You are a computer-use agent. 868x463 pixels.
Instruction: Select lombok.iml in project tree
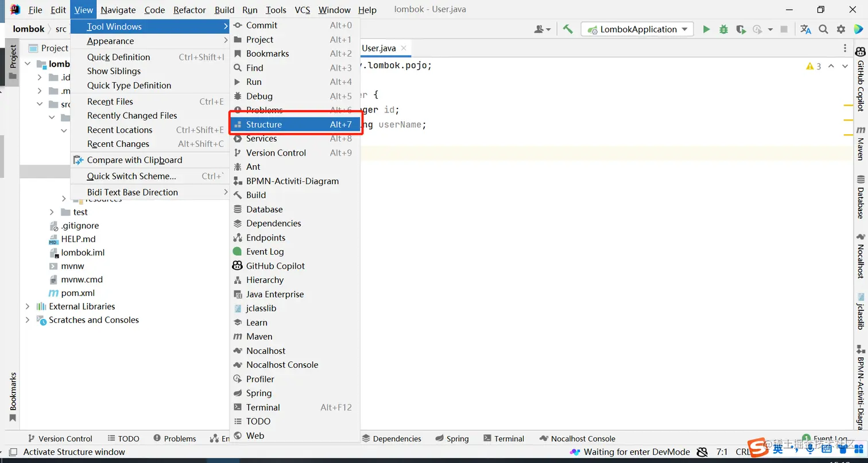pyautogui.click(x=77, y=252)
